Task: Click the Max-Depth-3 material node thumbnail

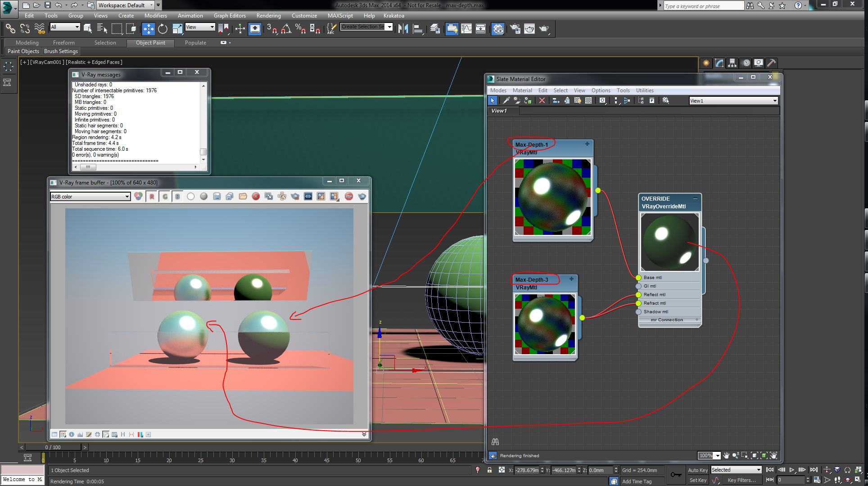Action: [545, 324]
